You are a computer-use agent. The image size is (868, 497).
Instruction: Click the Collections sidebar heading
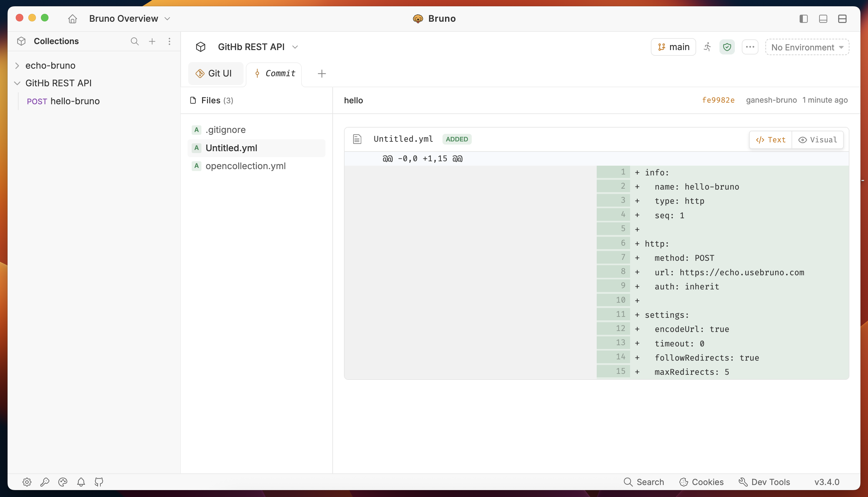tap(56, 41)
